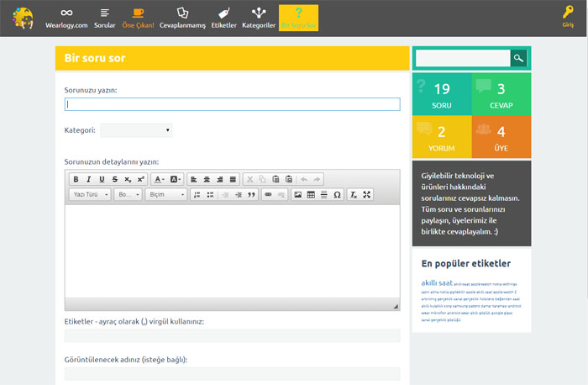Insert special character with omega icon
588x385 pixels.
[337, 194]
